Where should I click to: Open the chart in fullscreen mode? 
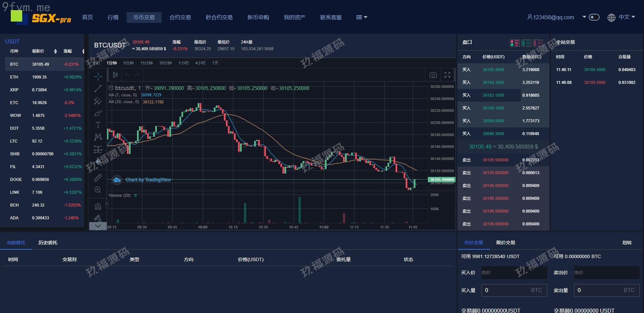(x=447, y=75)
